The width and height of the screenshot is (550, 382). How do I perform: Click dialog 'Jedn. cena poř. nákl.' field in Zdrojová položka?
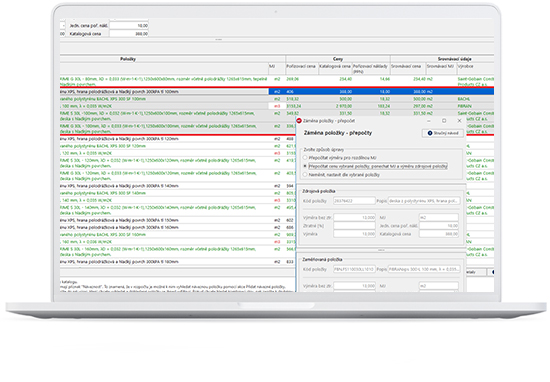[x=439, y=226]
